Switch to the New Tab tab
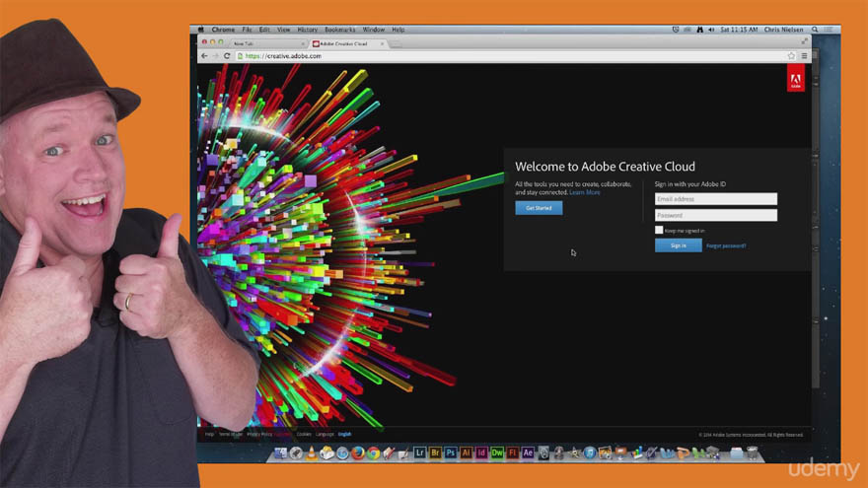Screen dimensions: 868x488 pyautogui.click(x=268, y=43)
